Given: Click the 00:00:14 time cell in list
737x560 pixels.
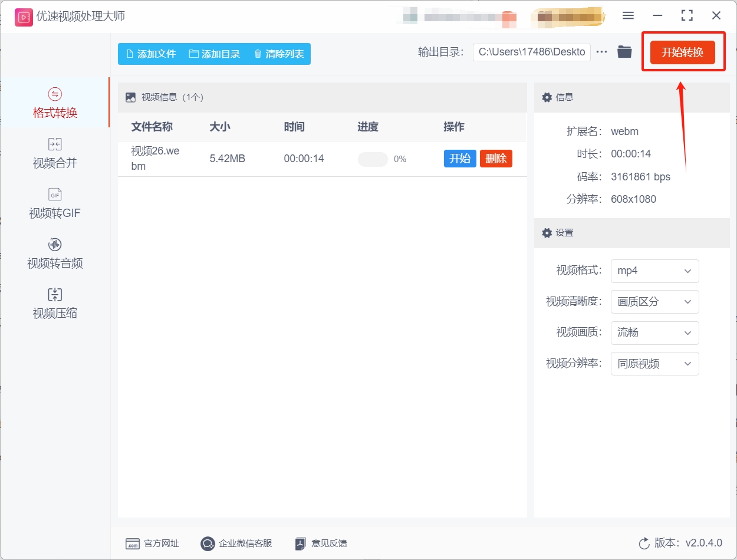Looking at the screenshot, I should pyautogui.click(x=304, y=159).
